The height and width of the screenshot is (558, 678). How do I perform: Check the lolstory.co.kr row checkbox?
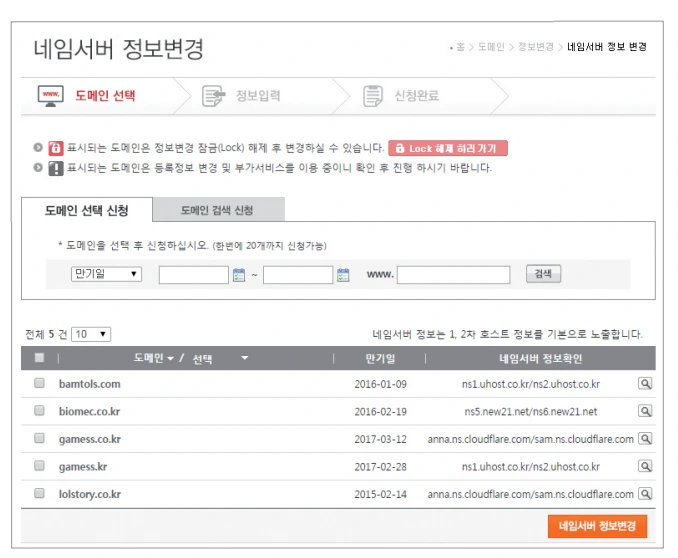point(39,493)
